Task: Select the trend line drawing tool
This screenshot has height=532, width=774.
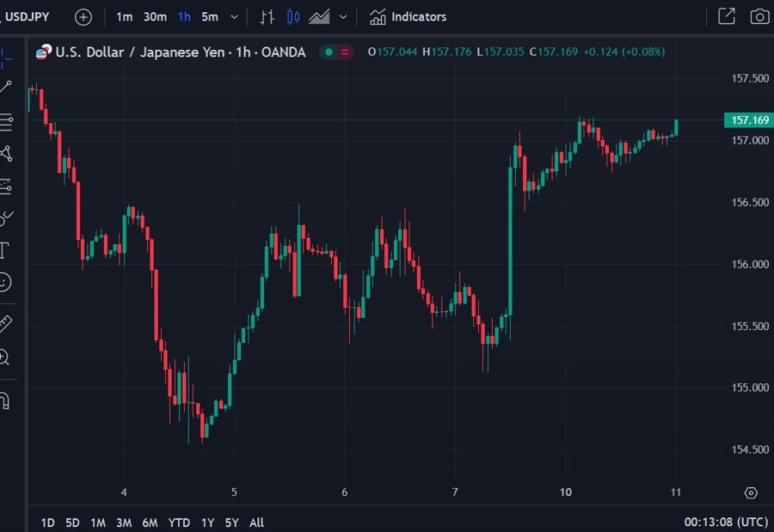Action: point(6,86)
